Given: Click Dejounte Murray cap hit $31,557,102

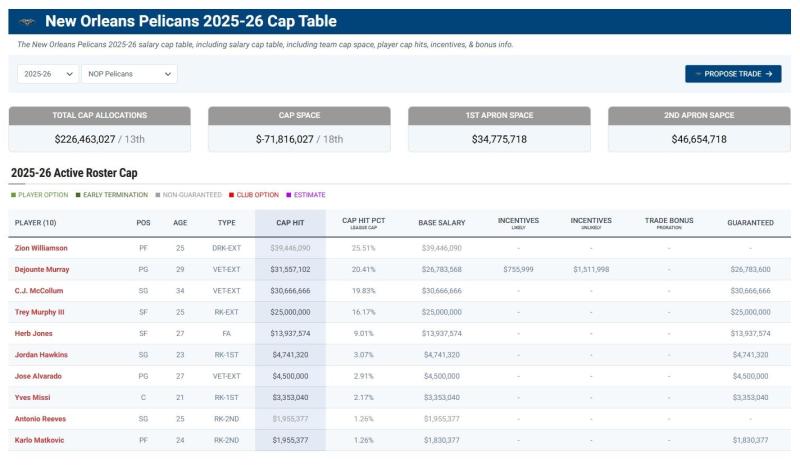Looking at the screenshot, I should click(290, 269).
